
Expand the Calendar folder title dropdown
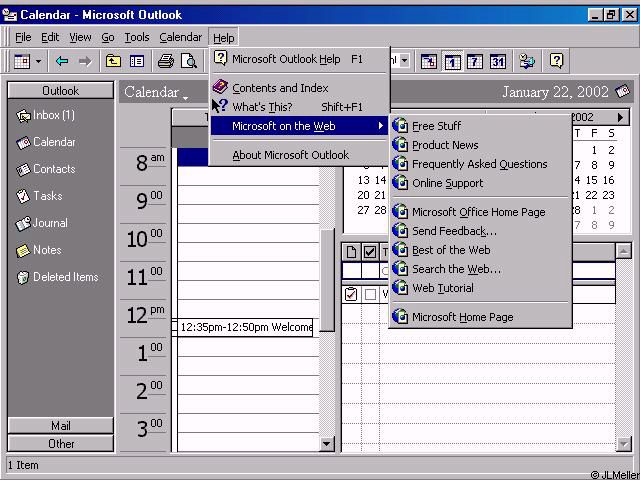(186, 98)
